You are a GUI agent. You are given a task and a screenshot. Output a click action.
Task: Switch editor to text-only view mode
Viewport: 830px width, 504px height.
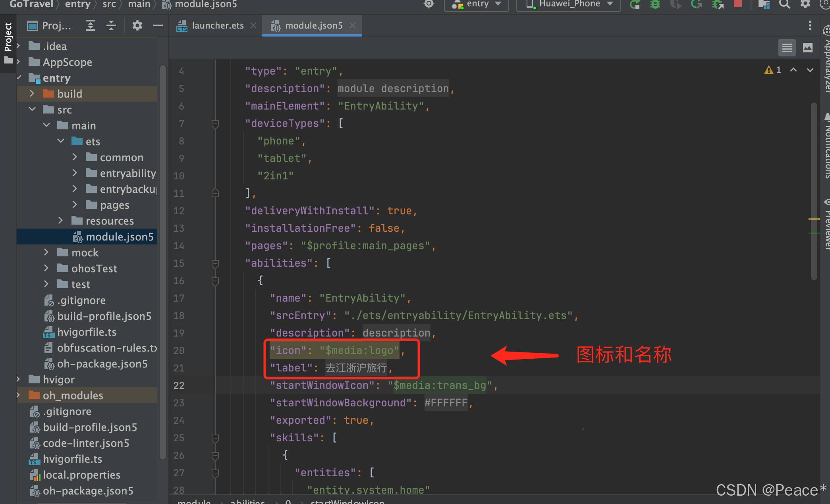point(787,48)
